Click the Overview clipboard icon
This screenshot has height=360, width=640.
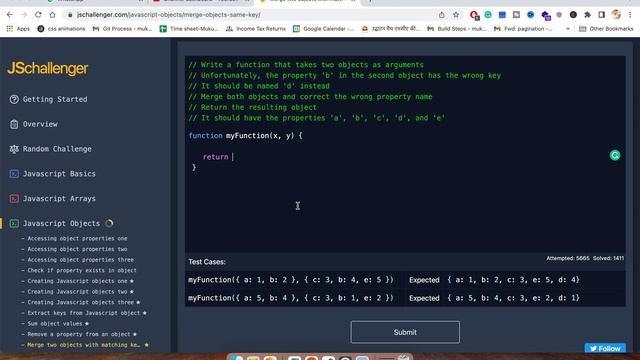click(x=14, y=124)
